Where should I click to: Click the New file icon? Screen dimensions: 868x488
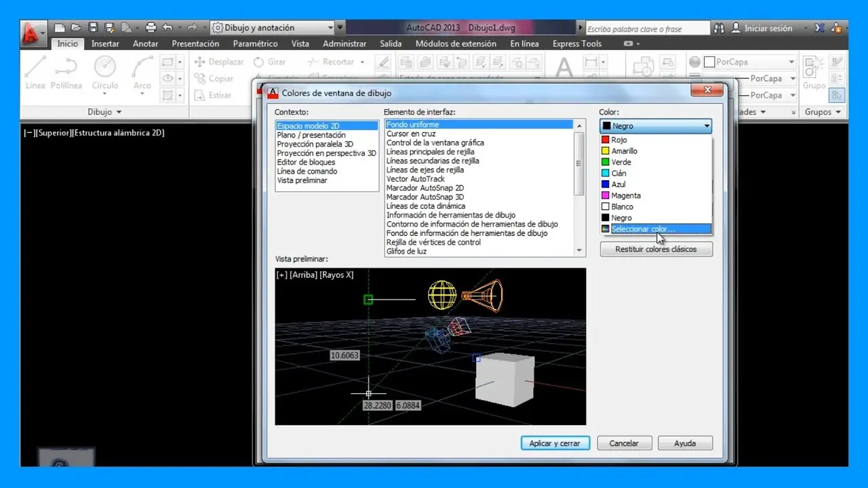[x=60, y=28]
